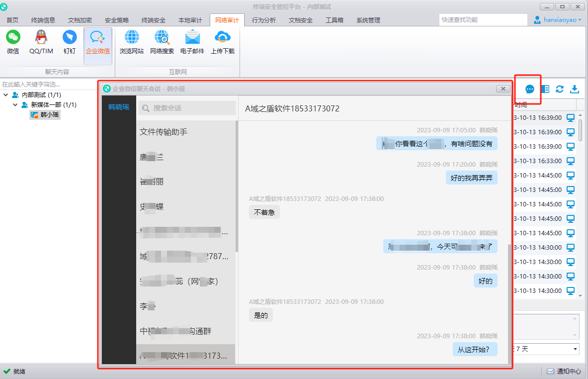The image size is (588, 379).
Task: Click the 快速查找功能 search field
Action: coord(483,20)
